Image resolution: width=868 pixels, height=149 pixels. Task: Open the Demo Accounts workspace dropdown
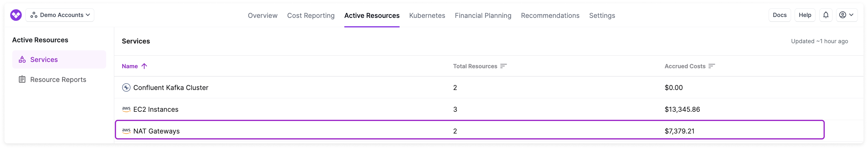point(60,15)
